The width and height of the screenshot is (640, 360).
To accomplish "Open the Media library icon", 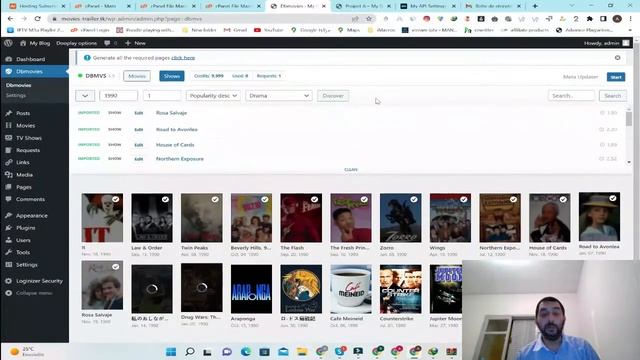I will (x=9, y=175).
